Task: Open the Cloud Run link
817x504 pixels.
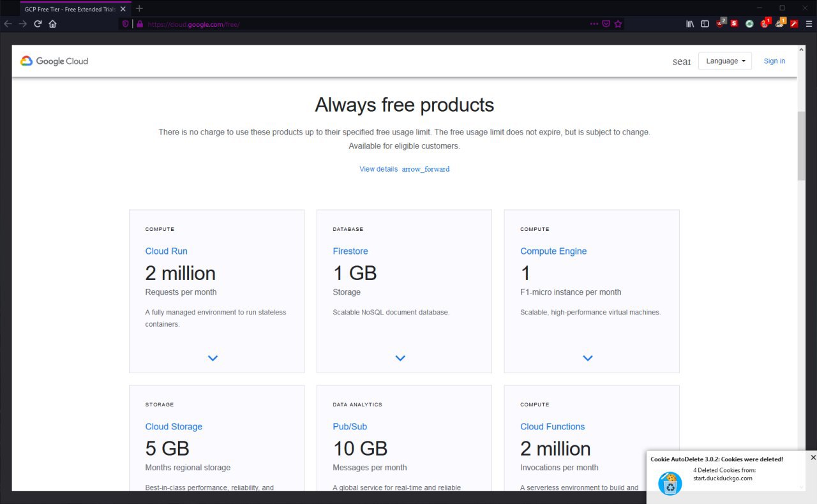Action: click(x=166, y=251)
